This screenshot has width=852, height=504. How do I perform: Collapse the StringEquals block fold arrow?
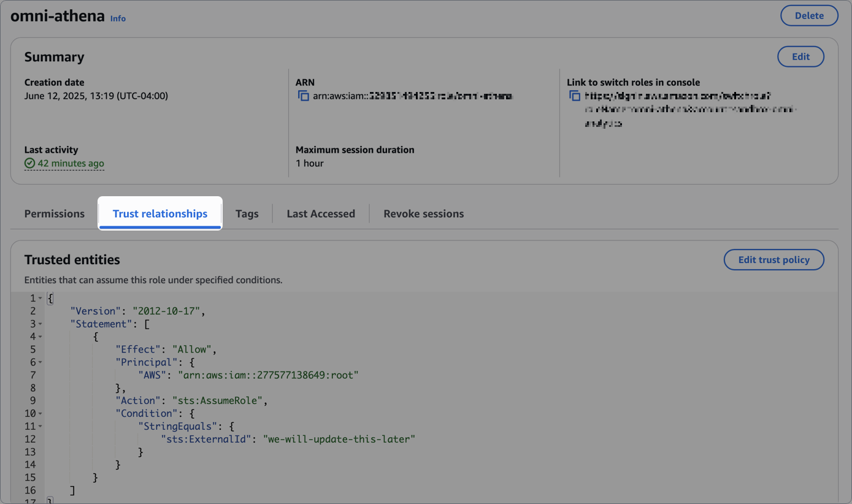[x=40, y=426]
